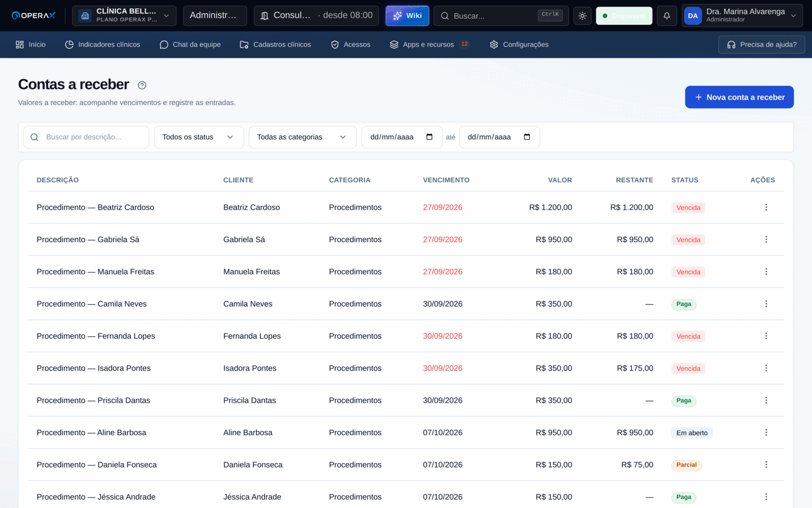Open the notifications bell
Screen dimensions: 812x508
[667, 16]
